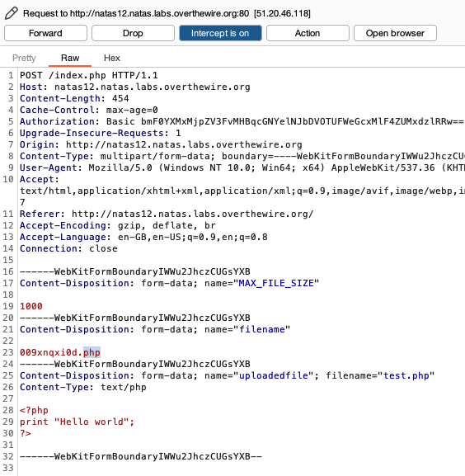465x476 pixels.
Task: Click the Connection: close line
Action: [68, 248]
